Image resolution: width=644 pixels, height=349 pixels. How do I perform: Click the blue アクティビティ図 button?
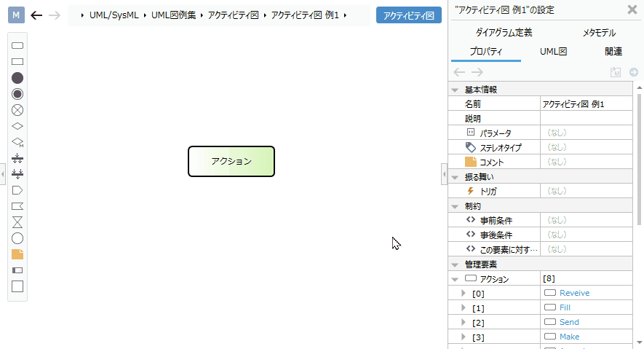[x=409, y=15]
